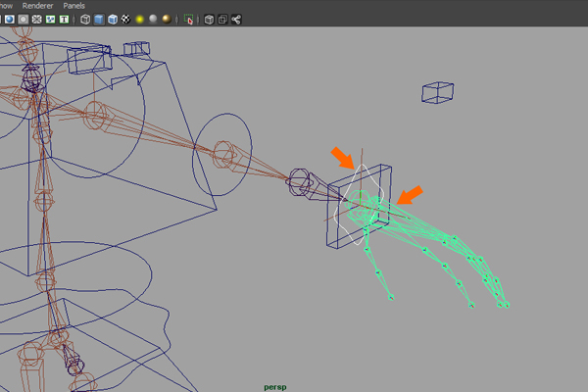Click the persp camera label

(275, 387)
